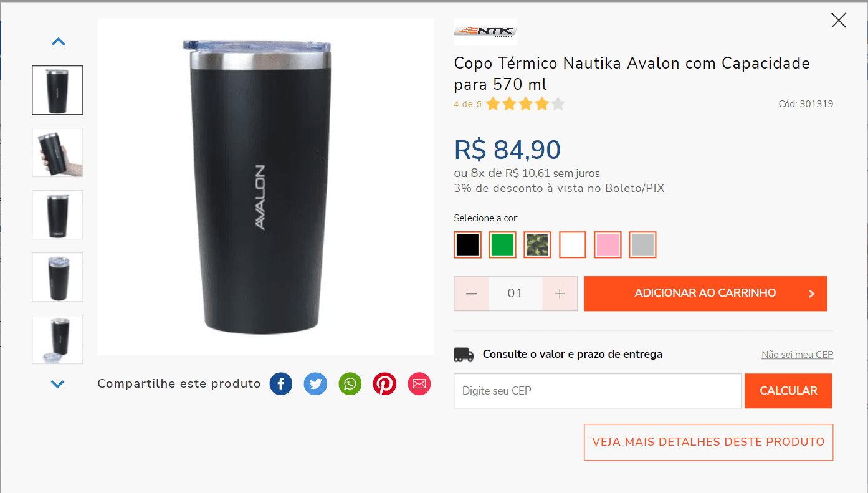Show next thumbnails with the down chevron

(x=58, y=384)
